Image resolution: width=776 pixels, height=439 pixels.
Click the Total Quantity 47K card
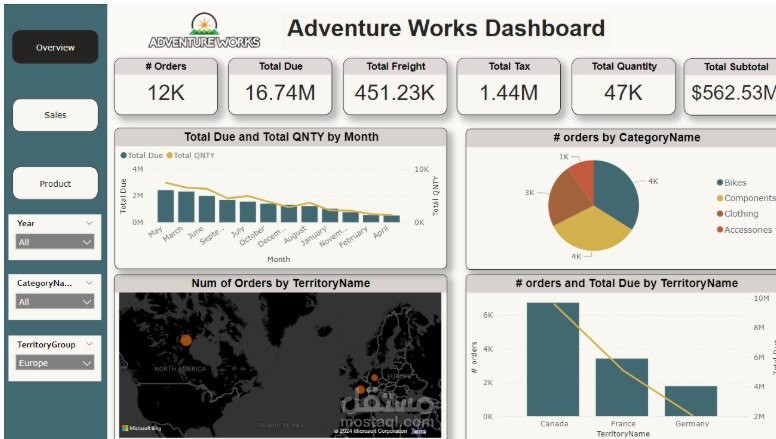[624, 87]
